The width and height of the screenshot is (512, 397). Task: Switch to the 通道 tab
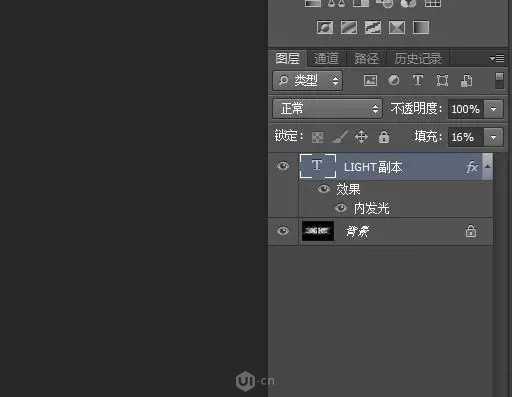tap(326, 59)
